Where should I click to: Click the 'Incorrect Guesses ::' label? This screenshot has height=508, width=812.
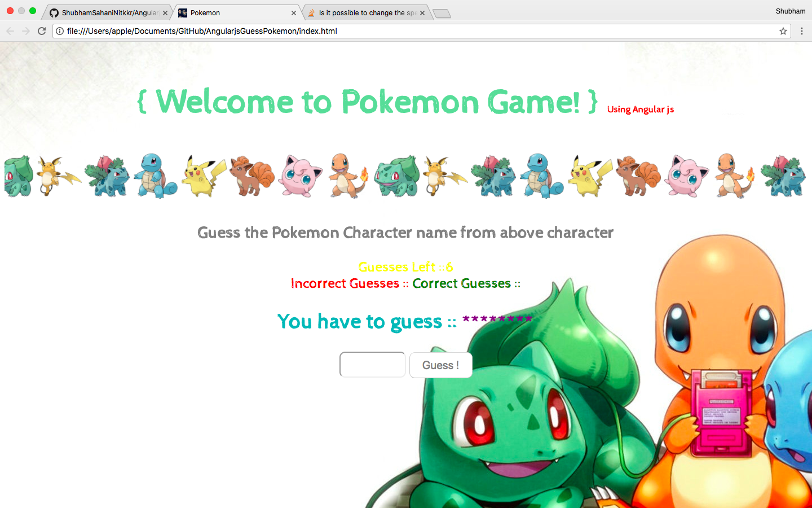(x=350, y=283)
